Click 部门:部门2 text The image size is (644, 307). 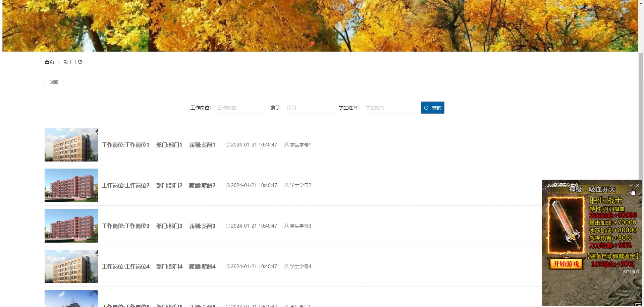[169, 185]
